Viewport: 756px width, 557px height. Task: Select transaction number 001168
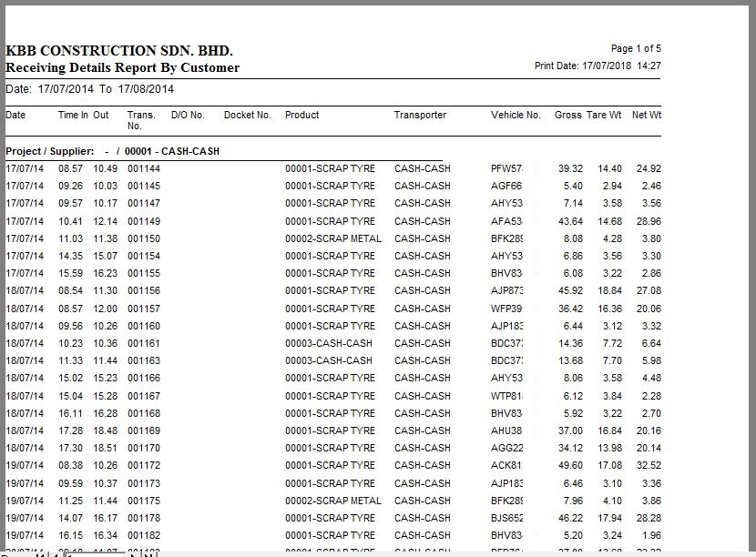[x=144, y=414]
